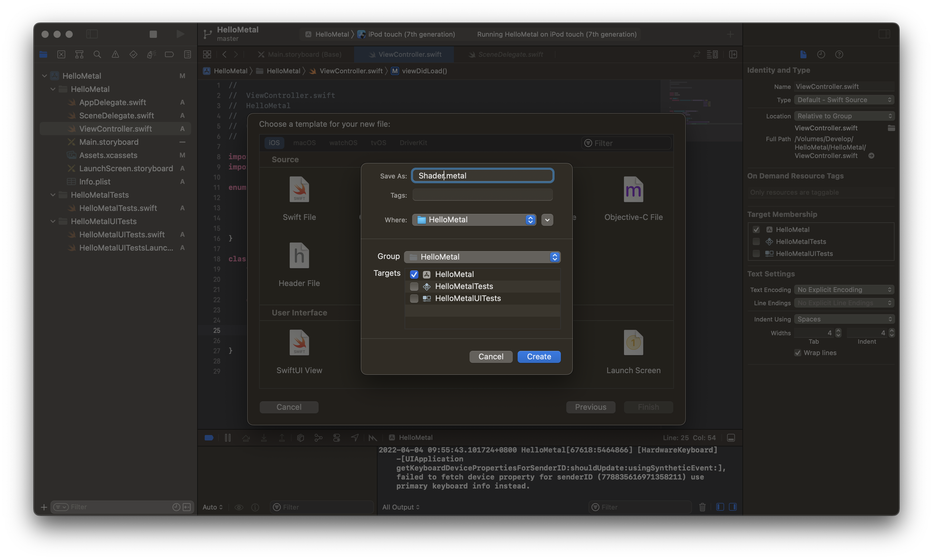Click Cancel in the save dialog
The width and height of the screenshot is (933, 560).
point(491,357)
